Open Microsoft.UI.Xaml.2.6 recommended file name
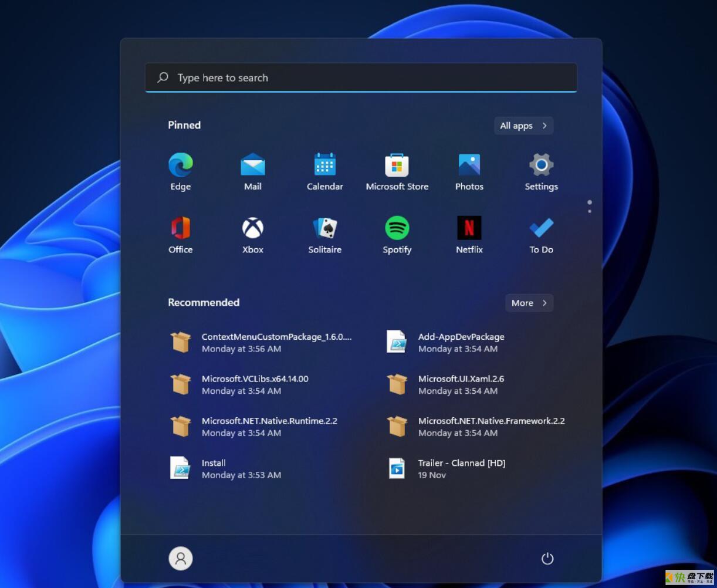This screenshot has height=588, width=717. tap(461, 379)
